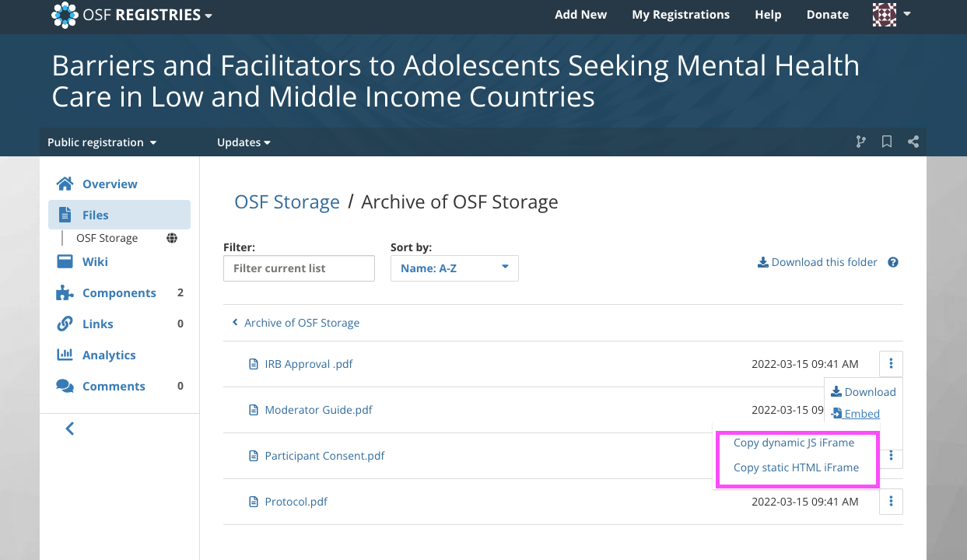Expand the Sort by Name: A-Z dropdown
The width and height of the screenshot is (967, 560).
[454, 268]
